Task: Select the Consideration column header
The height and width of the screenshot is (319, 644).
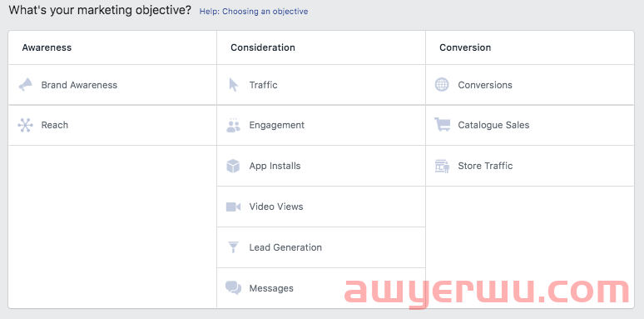Action: coord(263,47)
